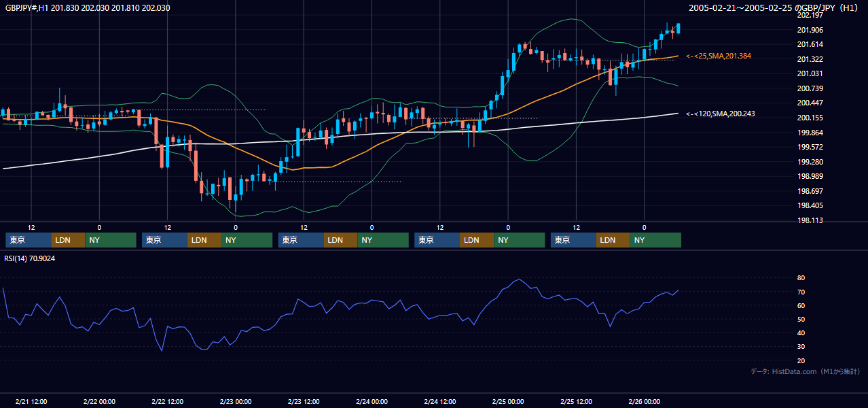Select the 2/24 12:00 time axis label
This screenshot has width=868, height=408.
click(440, 402)
